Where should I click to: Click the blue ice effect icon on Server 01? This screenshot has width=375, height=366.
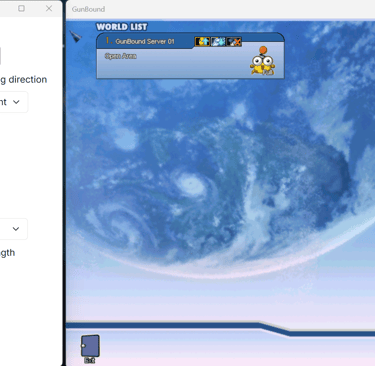click(218, 42)
